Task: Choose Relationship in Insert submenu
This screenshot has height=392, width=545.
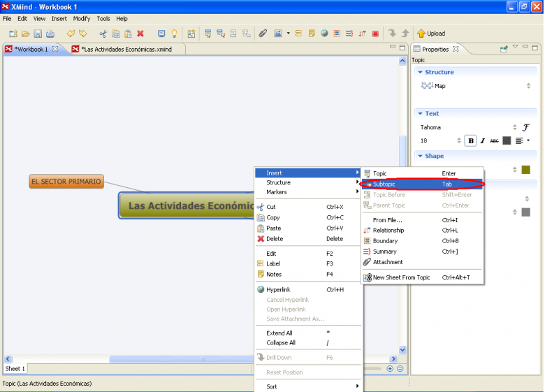Action: click(422, 230)
